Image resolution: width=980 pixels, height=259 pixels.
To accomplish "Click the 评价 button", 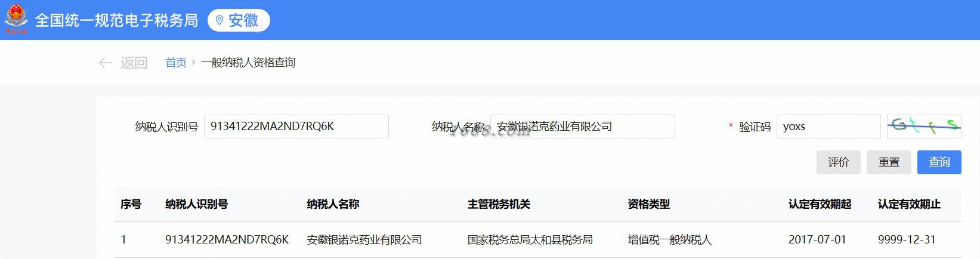I will (x=839, y=162).
